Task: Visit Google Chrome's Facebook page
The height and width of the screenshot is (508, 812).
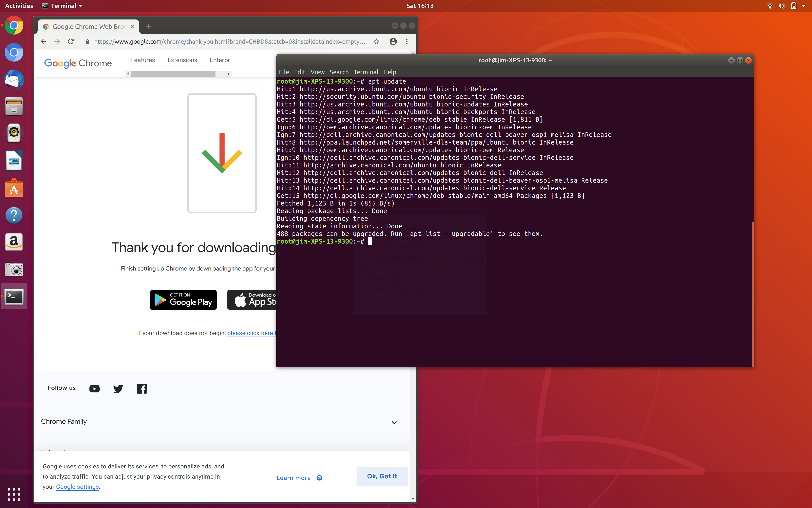Action: pos(142,389)
